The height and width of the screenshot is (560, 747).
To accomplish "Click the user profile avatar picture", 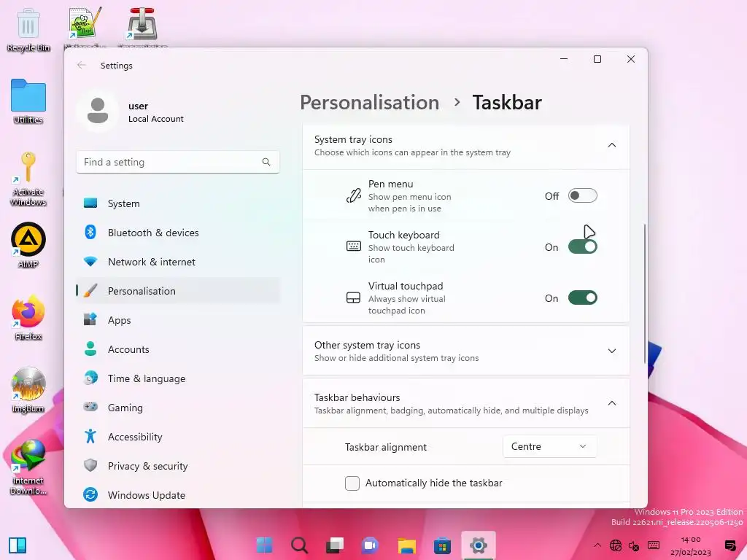I will click(98, 111).
